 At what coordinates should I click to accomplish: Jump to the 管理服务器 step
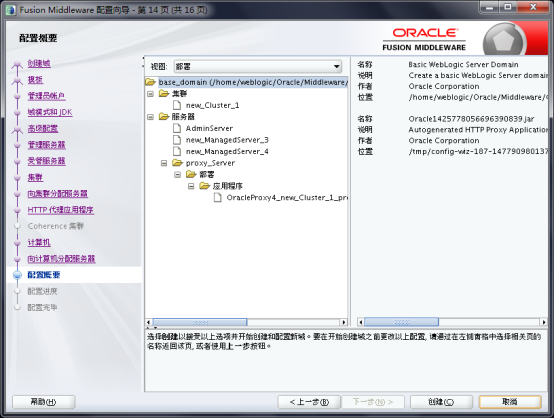(x=47, y=145)
